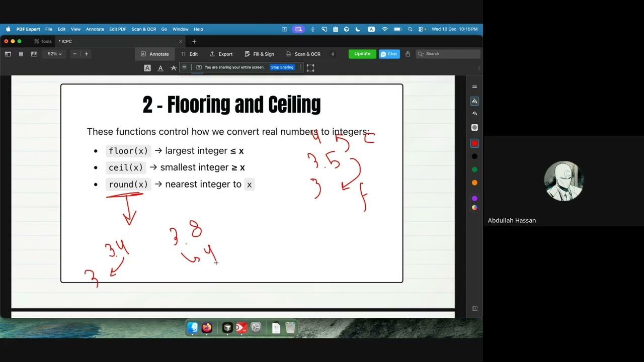
Task: Open Finder from the Dock
Action: pyautogui.click(x=193, y=328)
